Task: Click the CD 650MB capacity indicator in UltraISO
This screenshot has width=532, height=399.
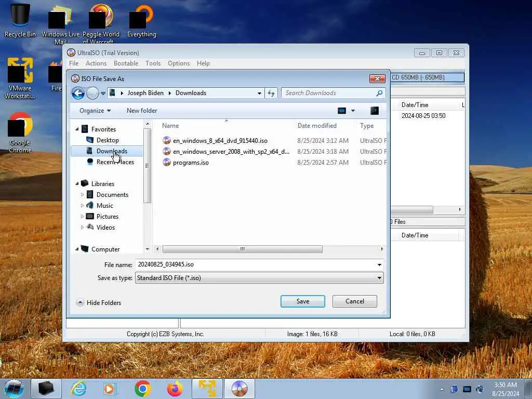Action: point(427,77)
